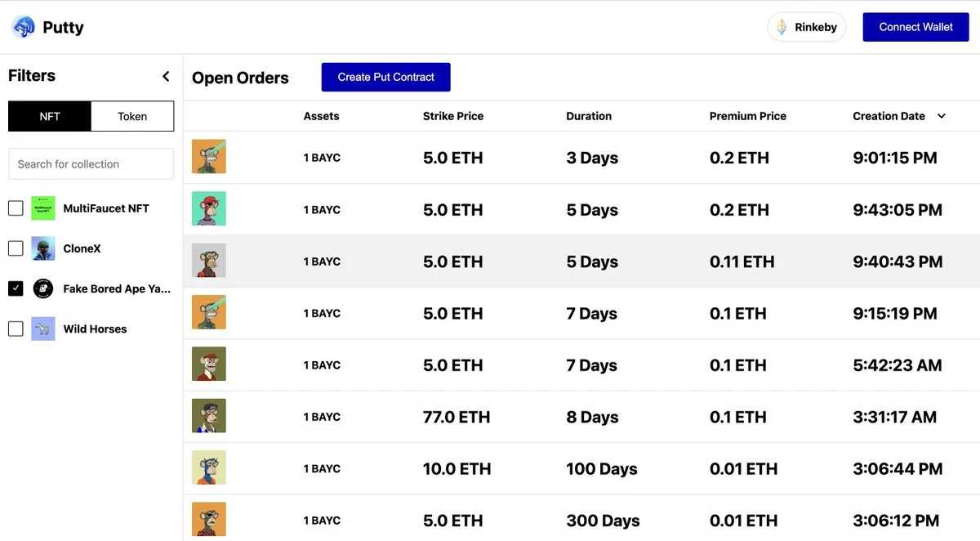Click the 5:42:23 AM creation time

tap(898, 365)
